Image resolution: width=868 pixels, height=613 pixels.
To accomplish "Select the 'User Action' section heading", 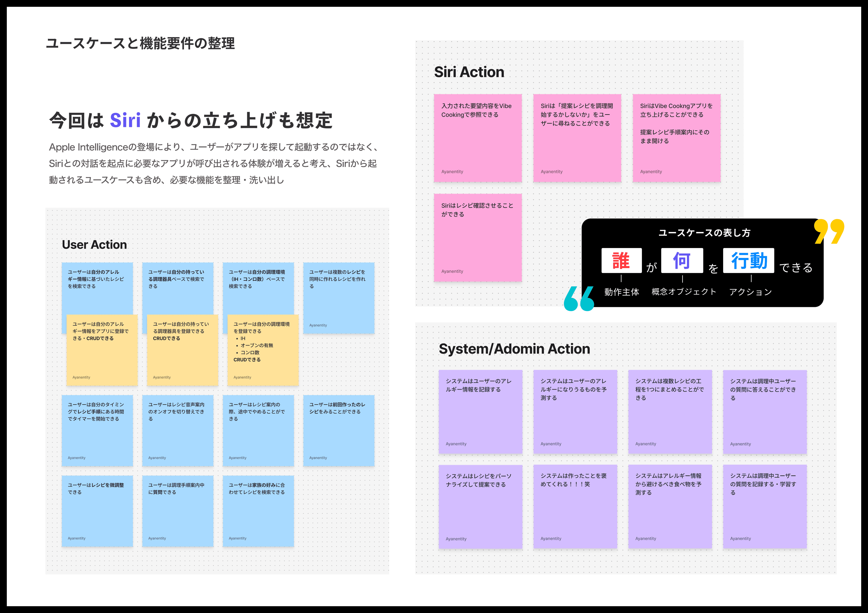I will coord(94,244).
